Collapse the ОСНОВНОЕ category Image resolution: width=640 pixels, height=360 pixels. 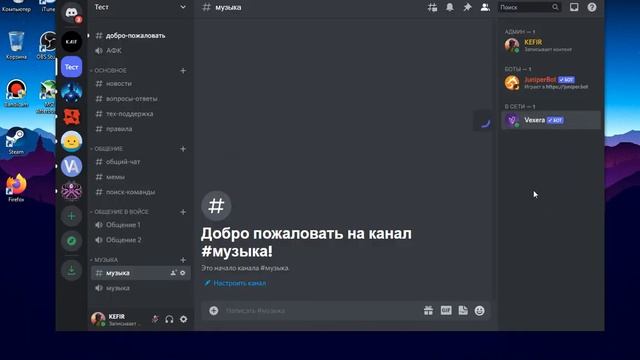pos(109,71)
